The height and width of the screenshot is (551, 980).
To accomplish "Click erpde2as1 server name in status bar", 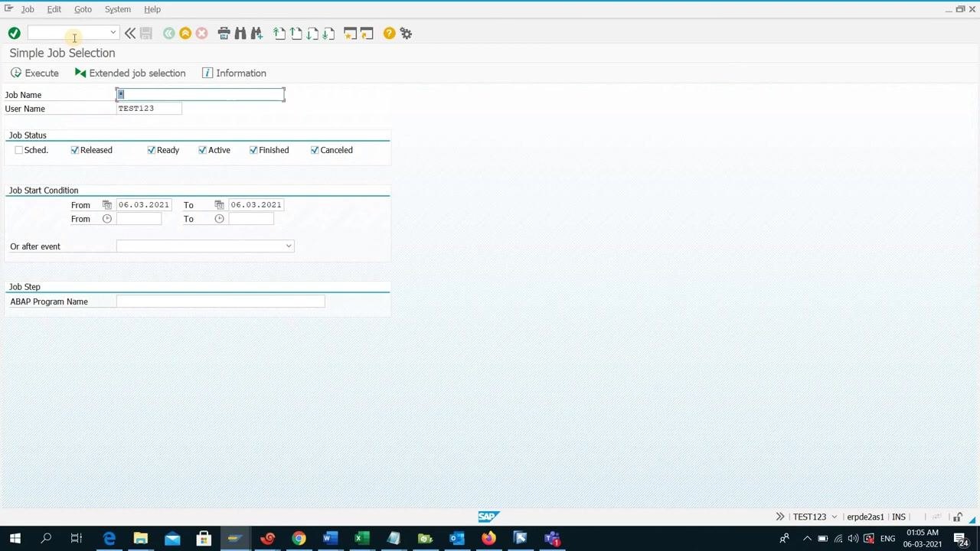I will (x=865, y=517).
